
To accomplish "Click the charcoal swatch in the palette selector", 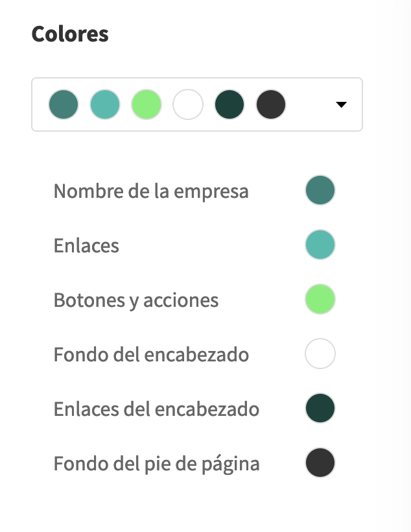I will (x=271, y=104).
